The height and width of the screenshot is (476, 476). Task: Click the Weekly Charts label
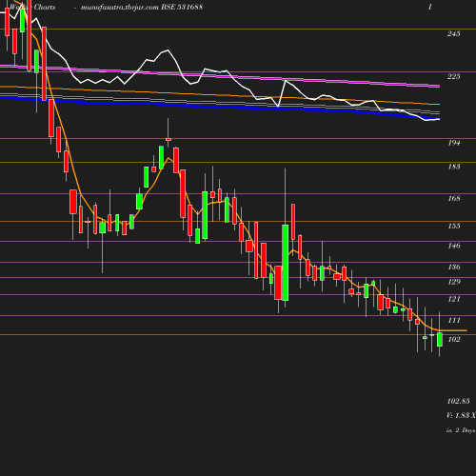click(x=32, y=7)
